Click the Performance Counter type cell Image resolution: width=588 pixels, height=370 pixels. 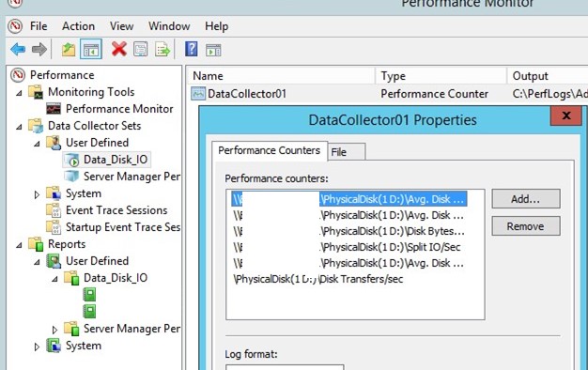(x=434, y=94)
